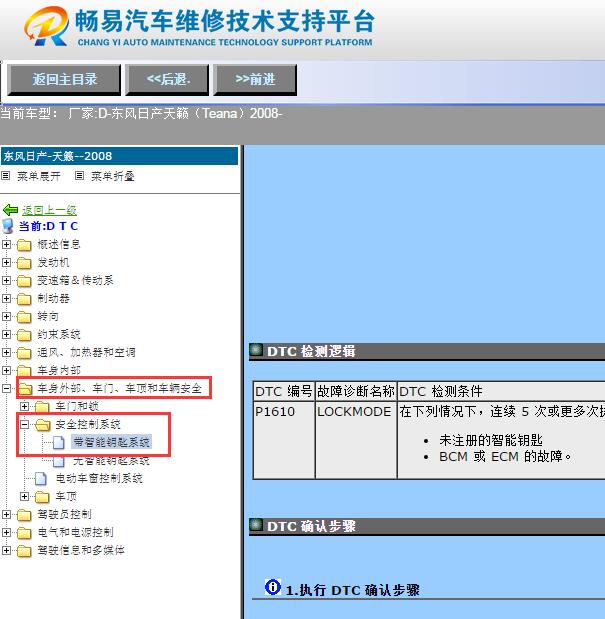605x619 pixels.
Task: Click the 车顶 folder icon
Action: 42,497
